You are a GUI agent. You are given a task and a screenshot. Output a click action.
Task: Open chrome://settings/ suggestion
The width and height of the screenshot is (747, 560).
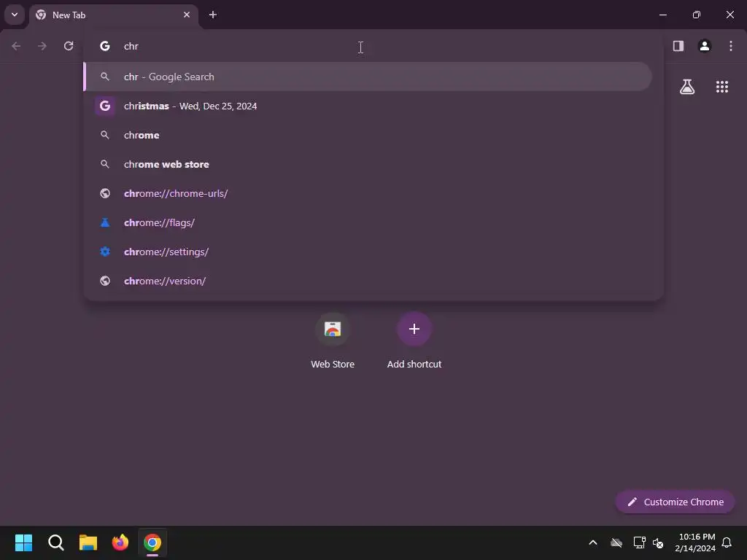[368, 252]
